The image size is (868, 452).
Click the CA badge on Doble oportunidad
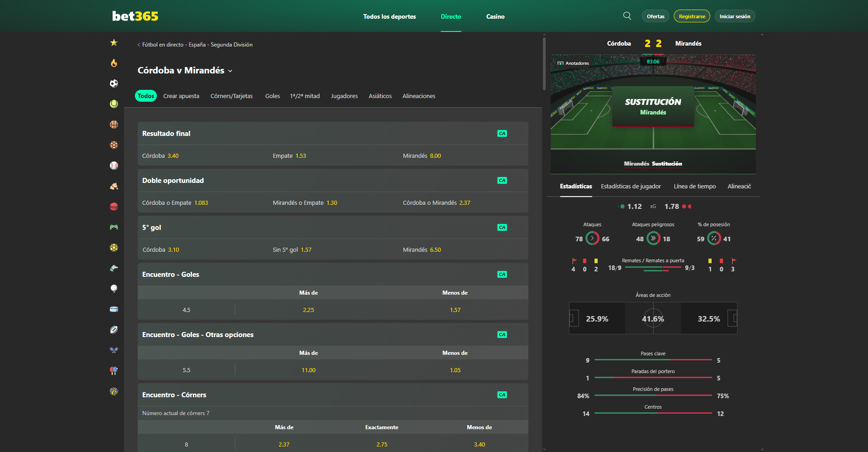click(502, 181)
